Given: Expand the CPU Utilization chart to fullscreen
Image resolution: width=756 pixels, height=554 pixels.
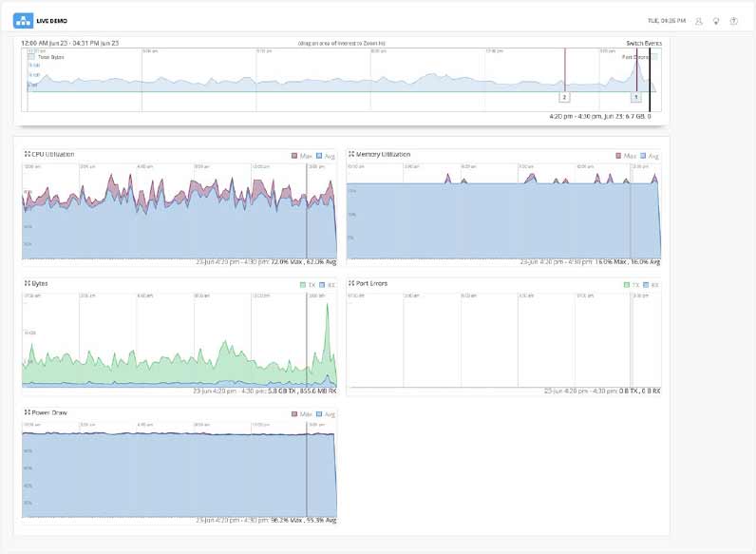Looking at the screenshot, I should tap(27, 154).
